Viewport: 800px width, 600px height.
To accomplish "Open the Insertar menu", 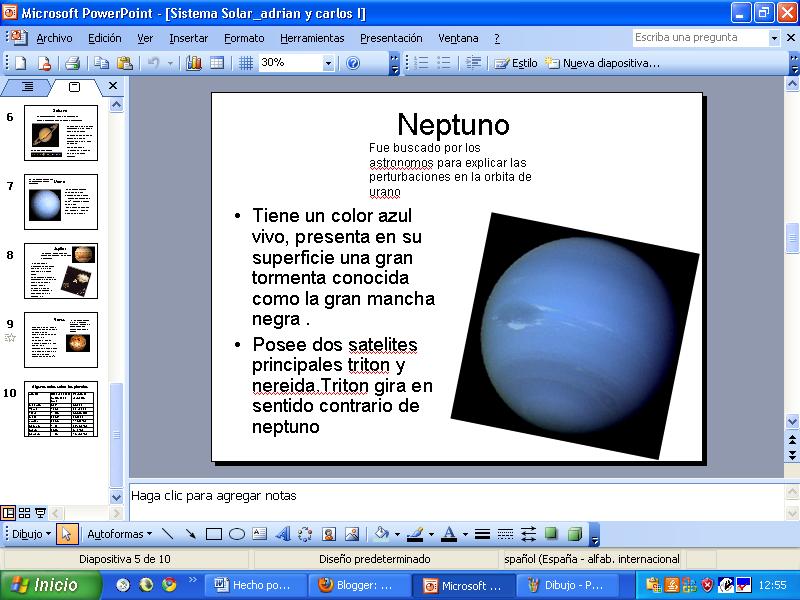I will [x=188, y=38].
